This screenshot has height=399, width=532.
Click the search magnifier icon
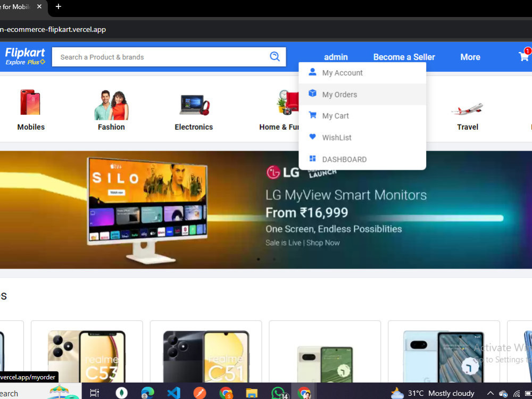point(275,56)
